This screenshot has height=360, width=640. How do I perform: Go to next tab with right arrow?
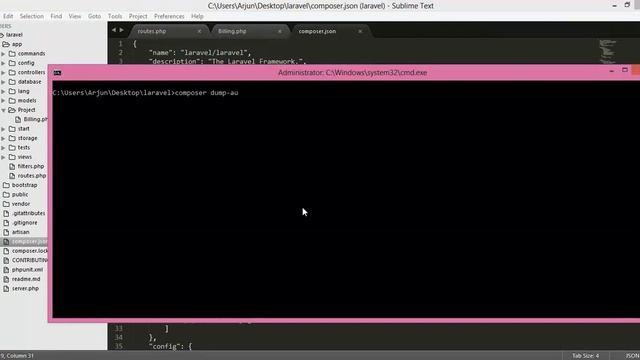coord(121,30)
